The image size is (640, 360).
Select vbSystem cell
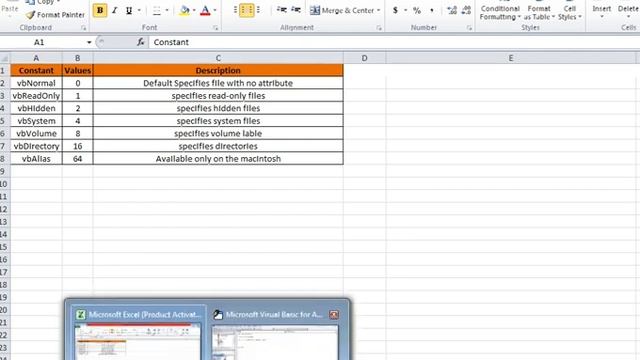36,121
